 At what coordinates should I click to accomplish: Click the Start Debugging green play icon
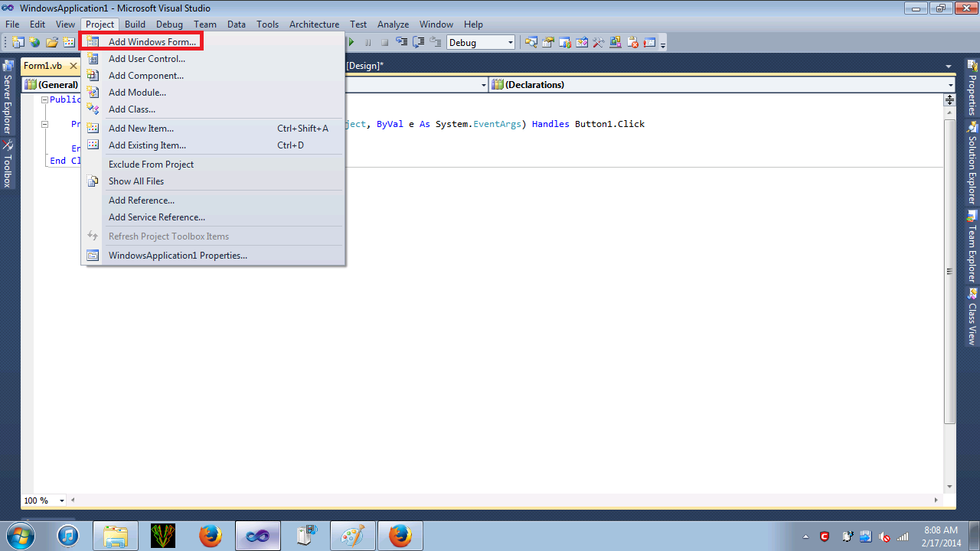tap(351, 43)
